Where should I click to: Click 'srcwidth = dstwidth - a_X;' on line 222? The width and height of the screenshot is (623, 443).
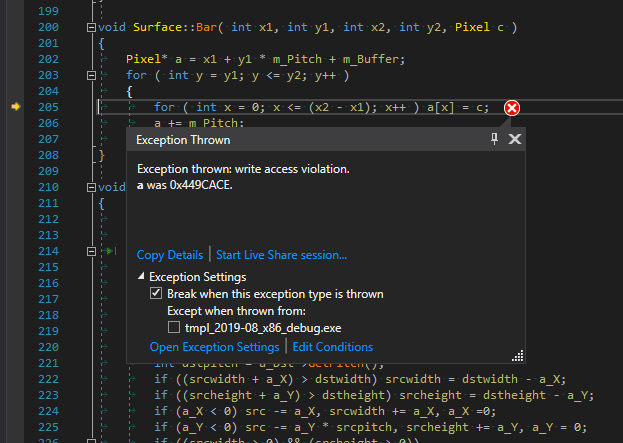click(476, 379)
